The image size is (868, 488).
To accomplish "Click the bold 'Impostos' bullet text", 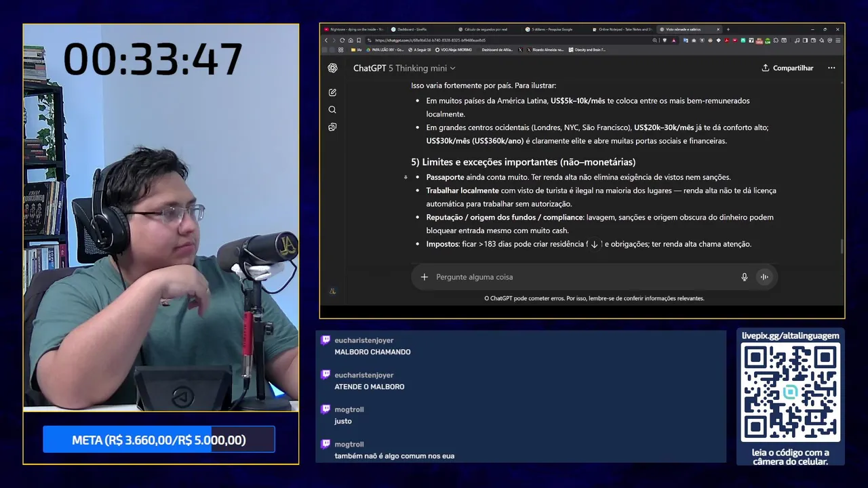I will point(442,244).
